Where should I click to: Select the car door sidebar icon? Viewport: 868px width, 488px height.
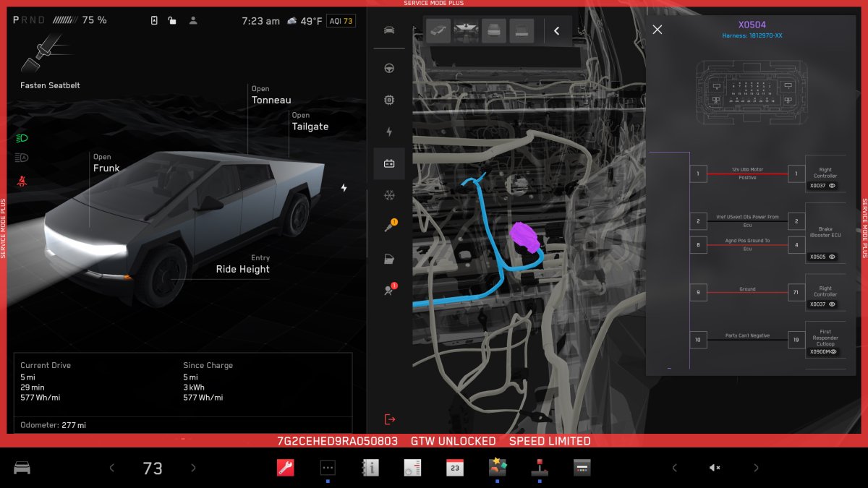click(x=389, y=258)
